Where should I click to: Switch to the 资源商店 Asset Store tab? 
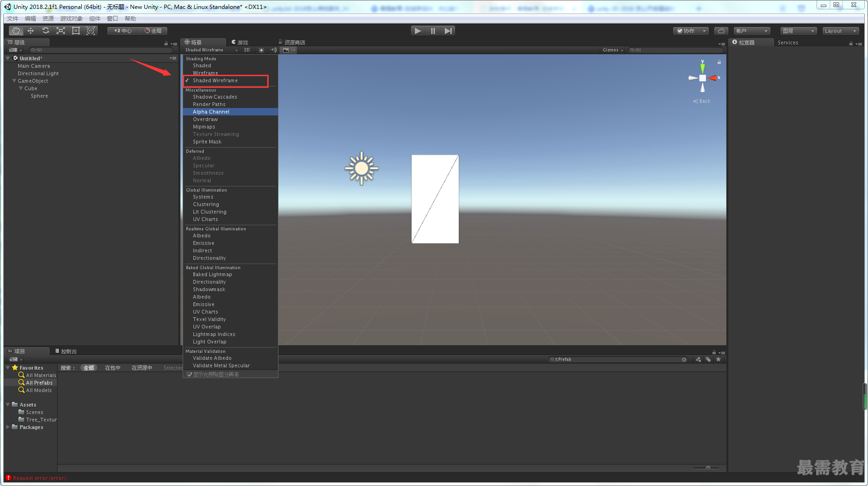(x=292, y=43)
